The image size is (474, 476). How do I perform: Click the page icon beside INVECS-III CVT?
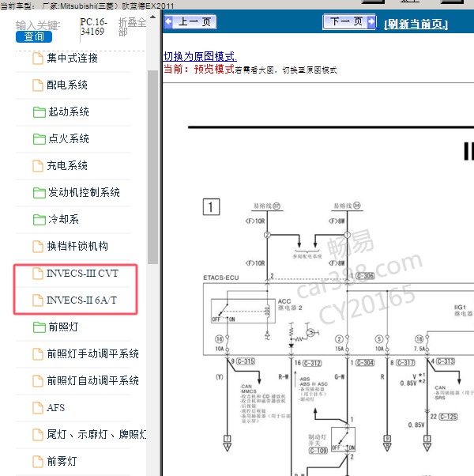(x=38, y=274)
